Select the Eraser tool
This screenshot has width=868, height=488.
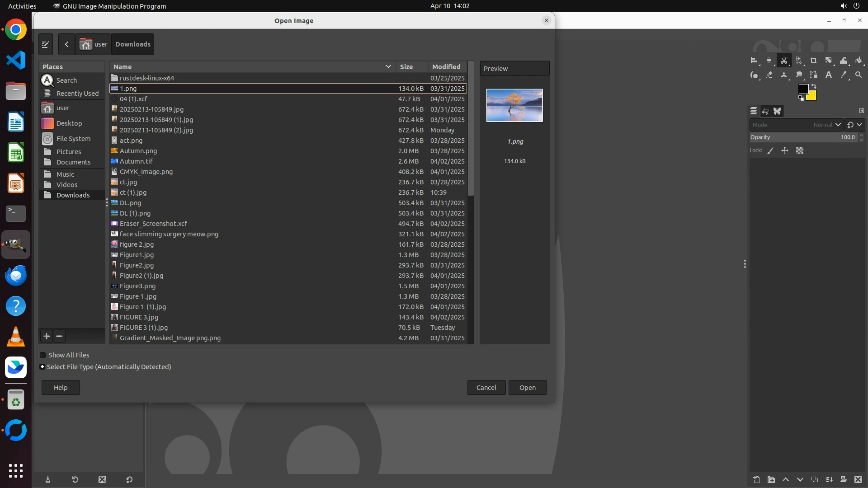click(x=769, y=75)
